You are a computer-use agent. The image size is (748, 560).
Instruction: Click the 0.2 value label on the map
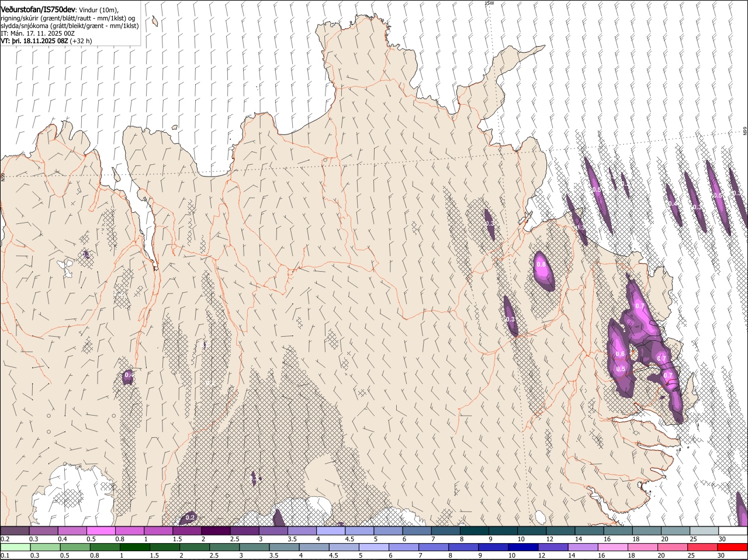(x=190, y=517)
